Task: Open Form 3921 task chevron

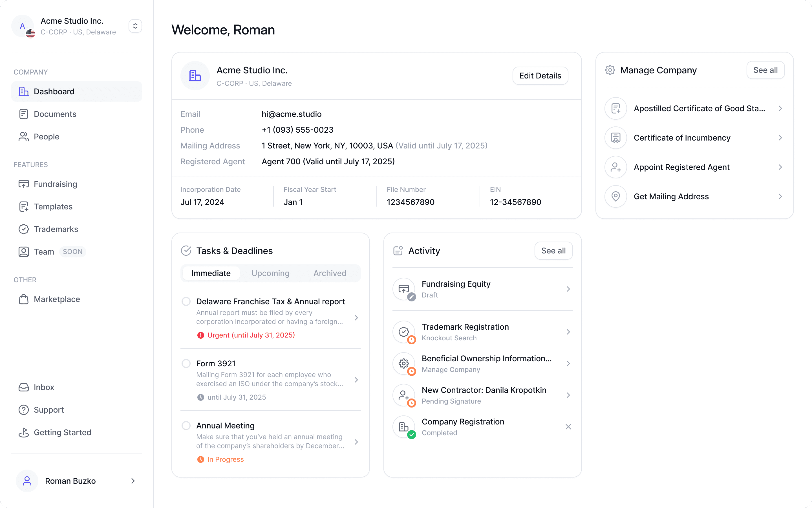Action: pyautogui.click(x=356, y=380)
